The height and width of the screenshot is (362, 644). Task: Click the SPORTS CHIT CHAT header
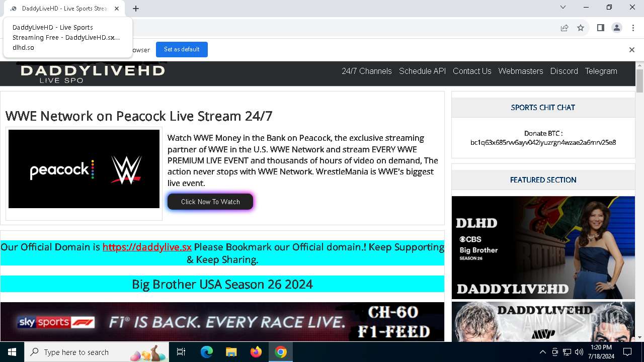(543, 107)
